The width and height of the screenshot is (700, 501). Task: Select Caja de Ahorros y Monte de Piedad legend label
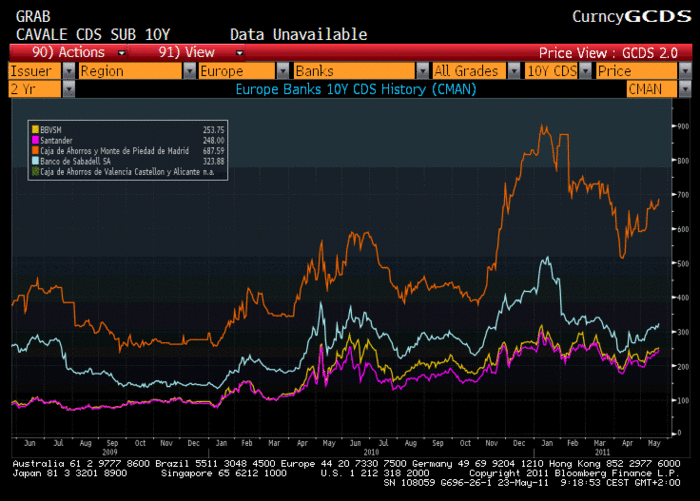coord(114,151)
